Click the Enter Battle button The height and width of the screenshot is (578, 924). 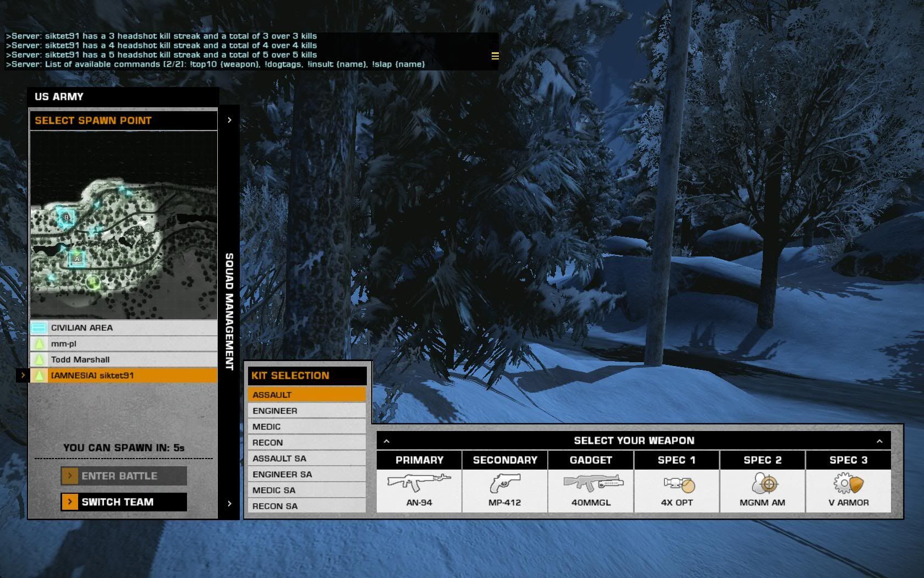pos(124,476)
